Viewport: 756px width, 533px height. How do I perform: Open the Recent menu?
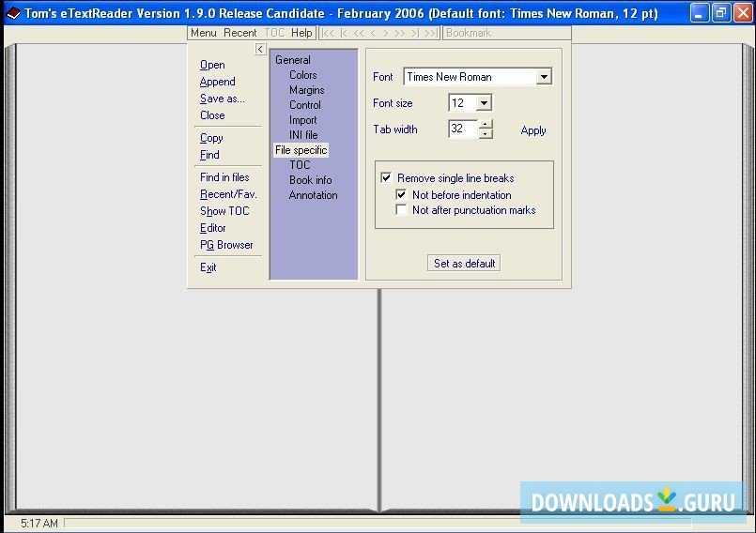240,33
